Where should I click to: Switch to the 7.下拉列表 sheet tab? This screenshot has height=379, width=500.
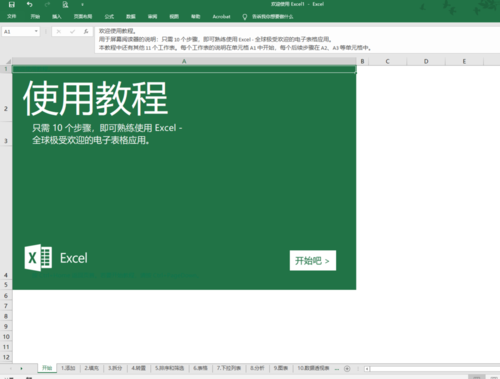point(229,368)
